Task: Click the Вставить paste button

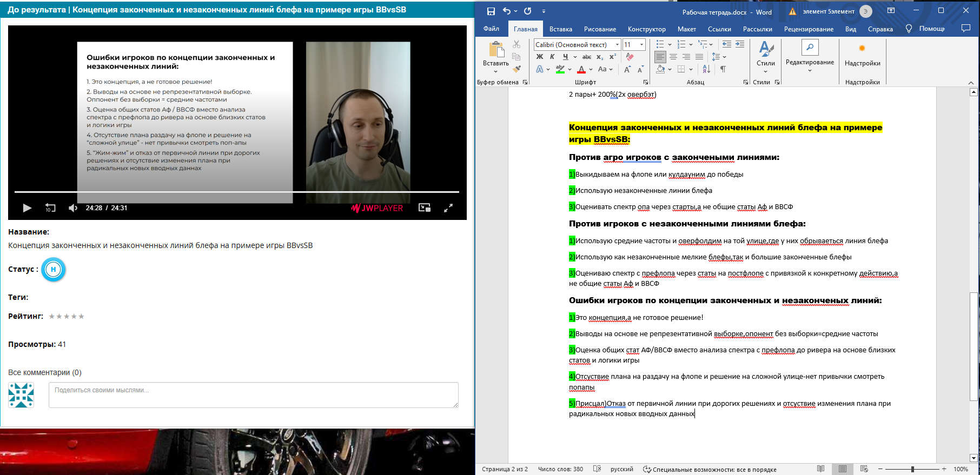Action: click(x=496, y=56)
